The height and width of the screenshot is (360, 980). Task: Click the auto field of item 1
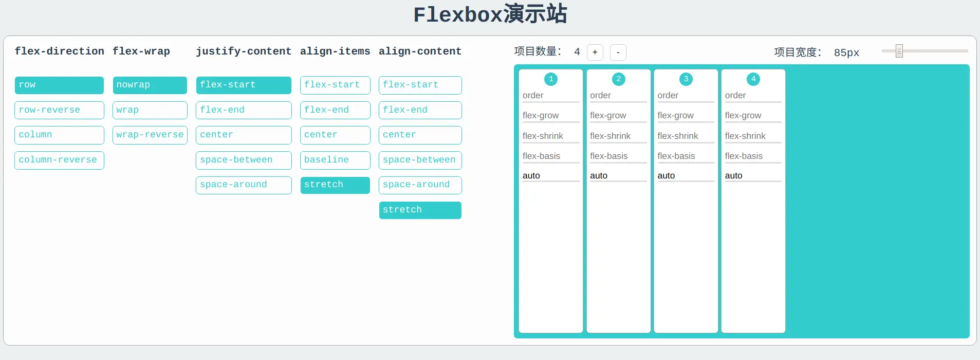tap(551, 175)
